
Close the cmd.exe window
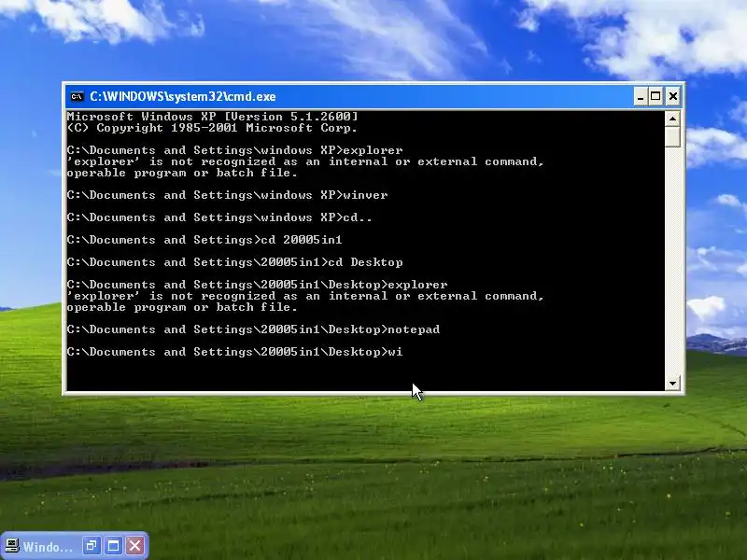coord(672,97)
